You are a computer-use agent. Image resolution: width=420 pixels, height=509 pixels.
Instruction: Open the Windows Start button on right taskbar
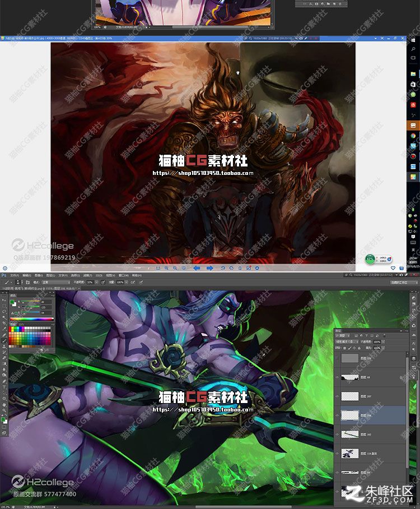[x=413, y=40]
